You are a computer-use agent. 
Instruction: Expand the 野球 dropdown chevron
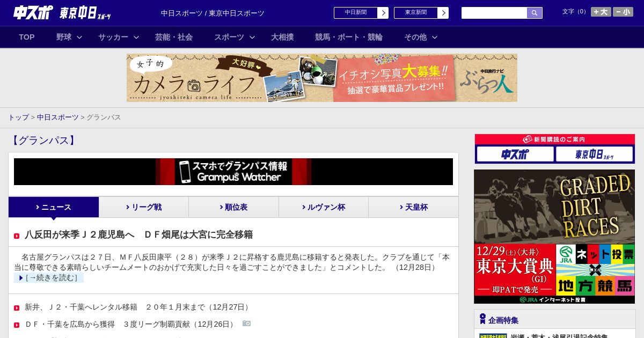79,37
